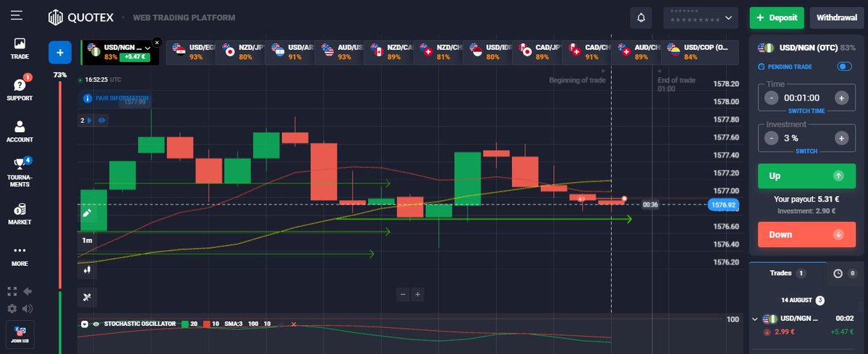The height and width of the screenshot is (354, 868).
Task: Switch investment mode via Switch label
Action: tap(807, 151)
